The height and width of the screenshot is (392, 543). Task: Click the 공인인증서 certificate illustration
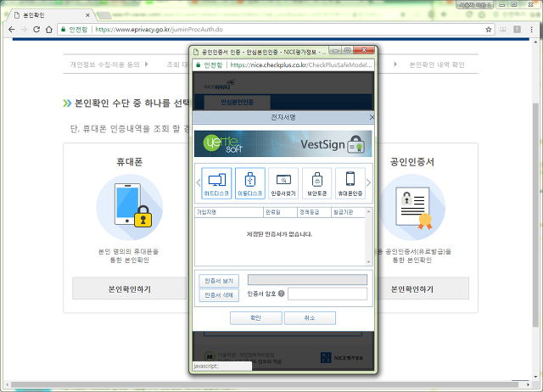[412, 207]
